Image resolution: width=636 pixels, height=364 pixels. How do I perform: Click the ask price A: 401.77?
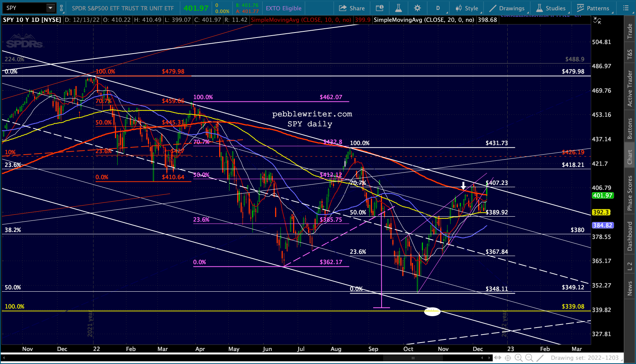pyautogui.click(x=247, y=11)
